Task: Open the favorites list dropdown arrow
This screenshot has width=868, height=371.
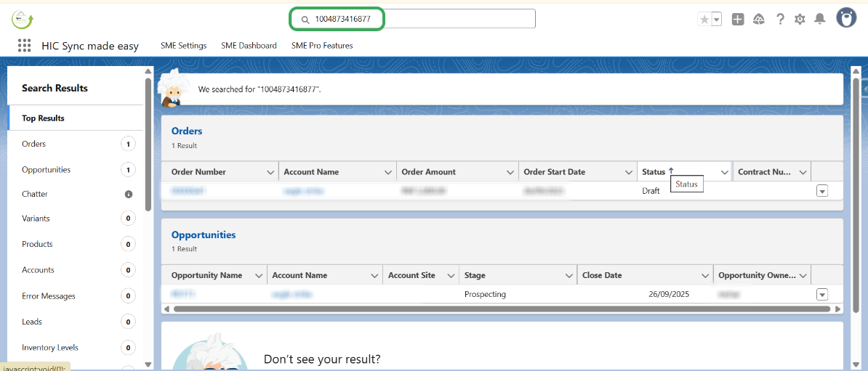Action: point(717,20)
